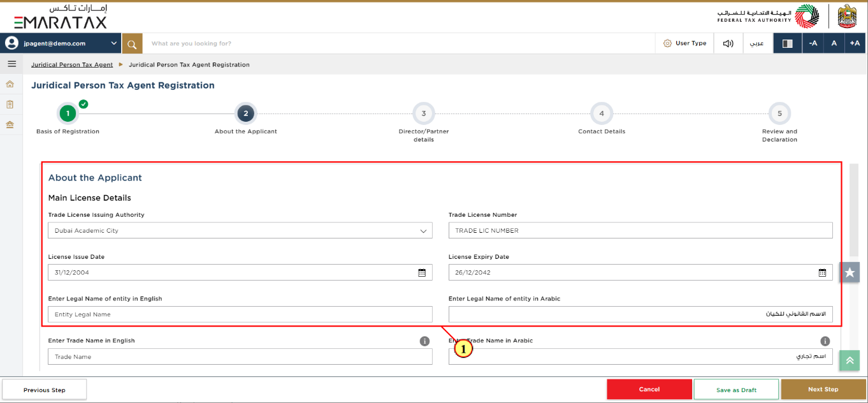Open the hamburger menu icon
Screen dimensions: 868x403
(x=11, y=64)
